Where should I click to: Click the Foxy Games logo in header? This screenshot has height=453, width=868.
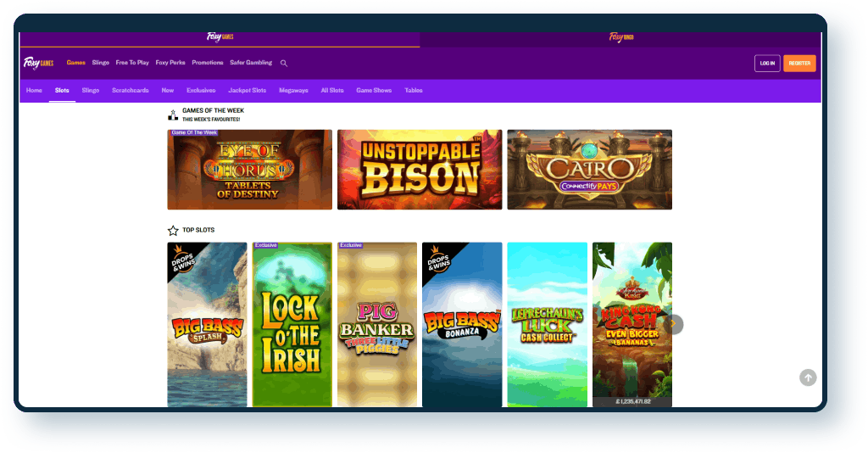pyautogui.click(x=38, y=63)
